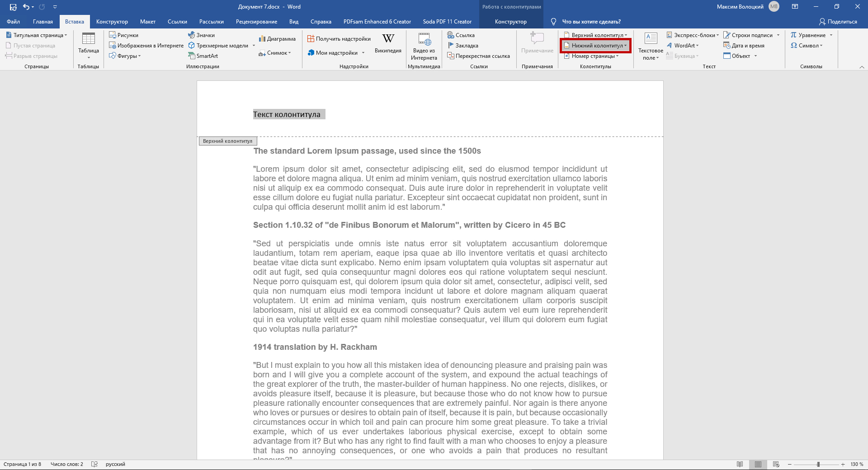Expand Object (Объект) dropdown arrow
This screenshot has height=470, width=868.
(755, 56)
